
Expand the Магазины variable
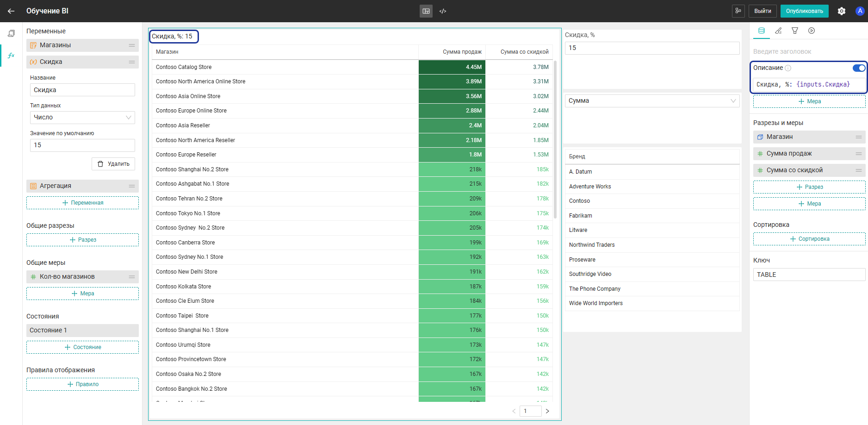(x=82, y=45)
